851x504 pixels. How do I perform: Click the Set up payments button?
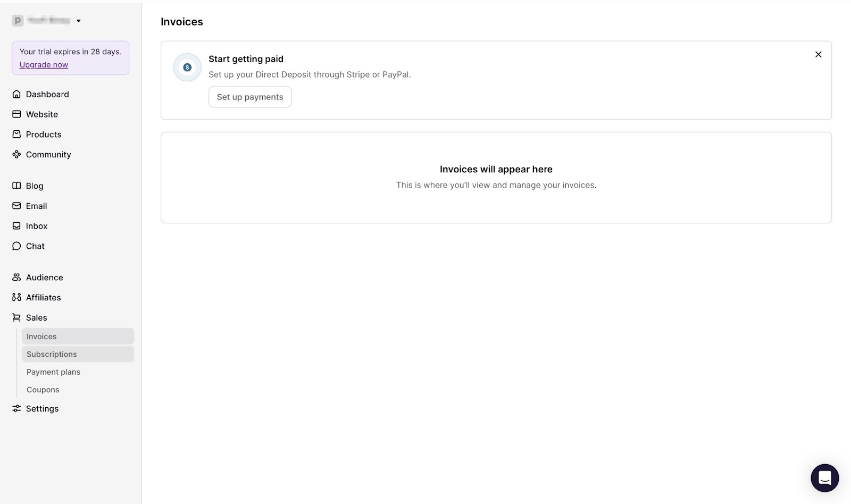pyautogui.click(x=250, y=97)
